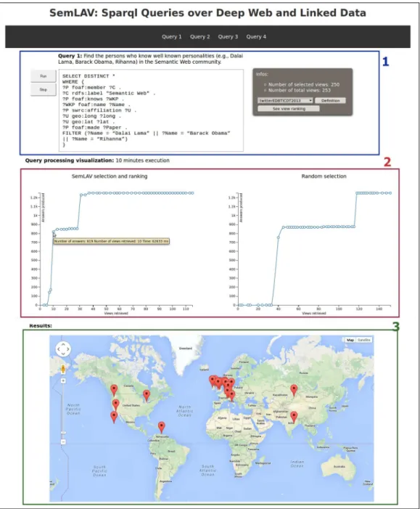420x509 pixels.
Task: Zoom out with the map minus button
Action: (63, 441)
